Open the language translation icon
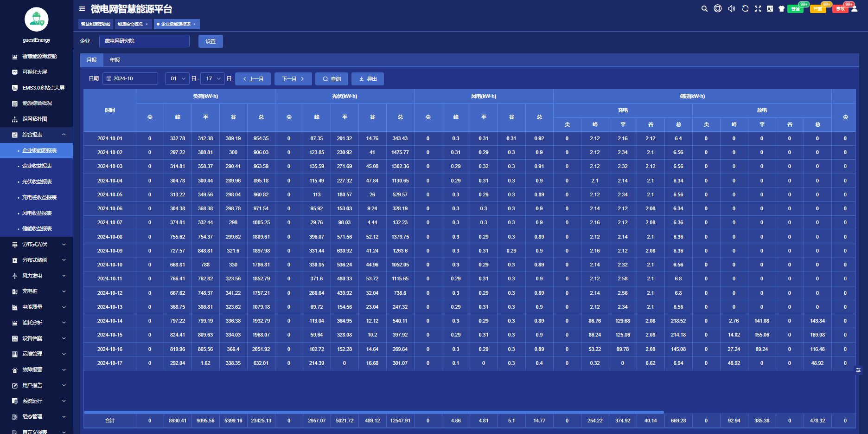The height and width of the screenshot is (434, 868). 770,9
